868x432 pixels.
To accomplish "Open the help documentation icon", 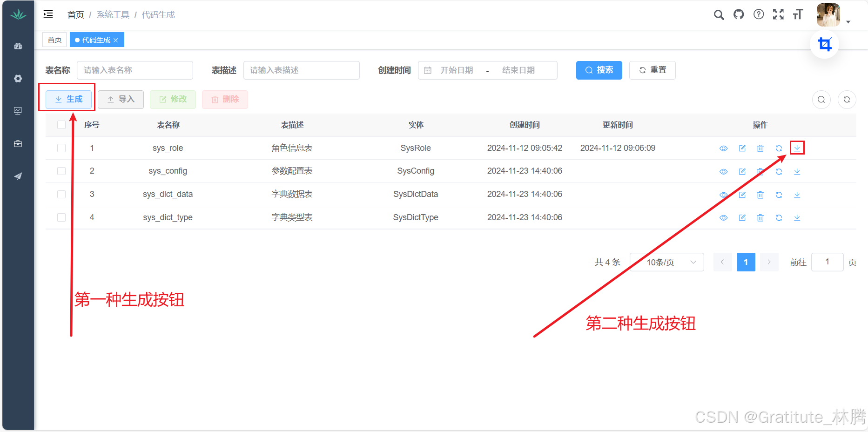I will click(x=759, y=14).
